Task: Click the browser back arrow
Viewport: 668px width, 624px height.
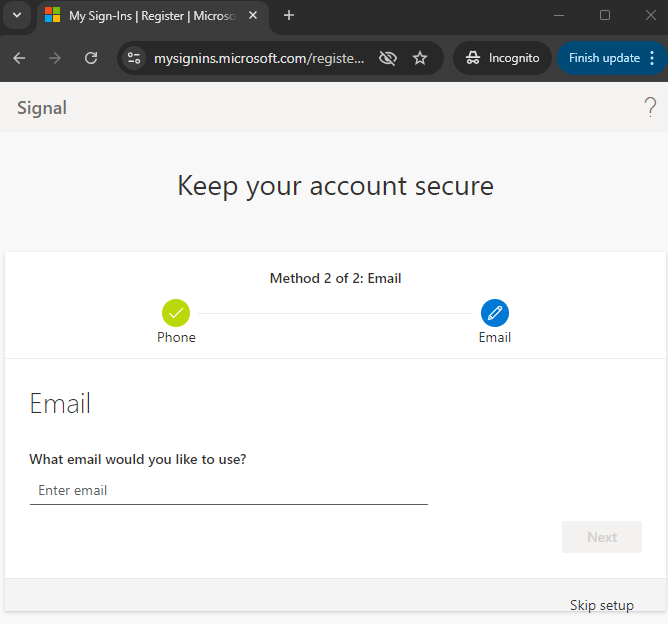Action: (x=19, y=58)
